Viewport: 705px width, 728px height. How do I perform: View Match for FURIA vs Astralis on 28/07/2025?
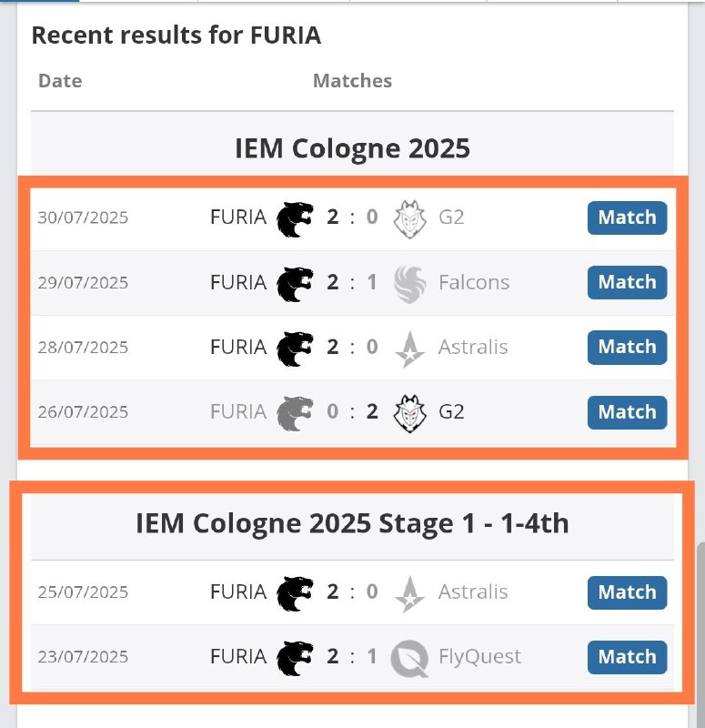pyautogui.click(x=627, y=348)
